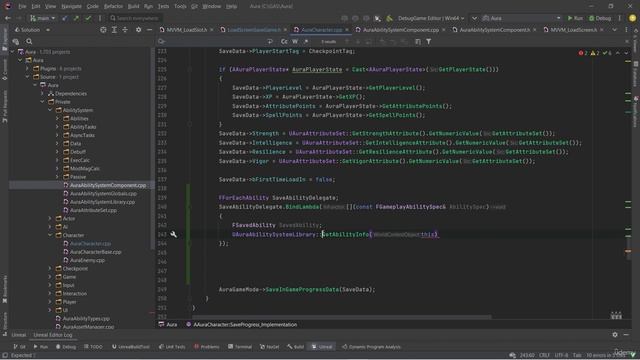Open the Problems tool window

click(207, 347)
